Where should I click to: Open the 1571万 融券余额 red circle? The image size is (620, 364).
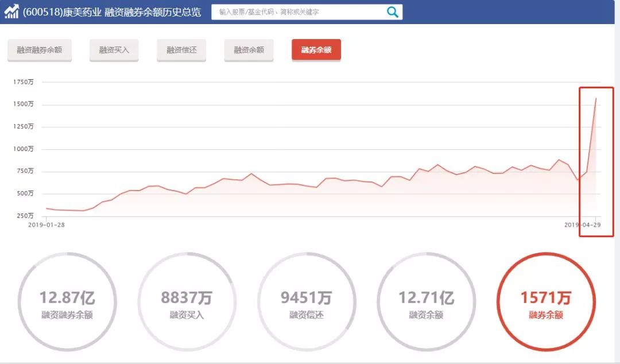546,302
